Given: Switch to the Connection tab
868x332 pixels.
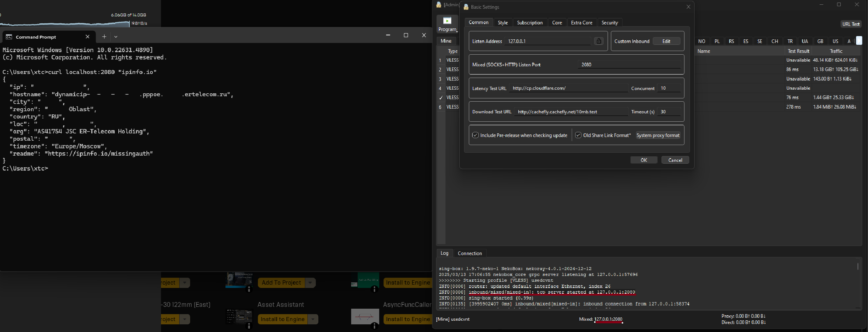Looking at the screenshot, I should coord(470,253).
